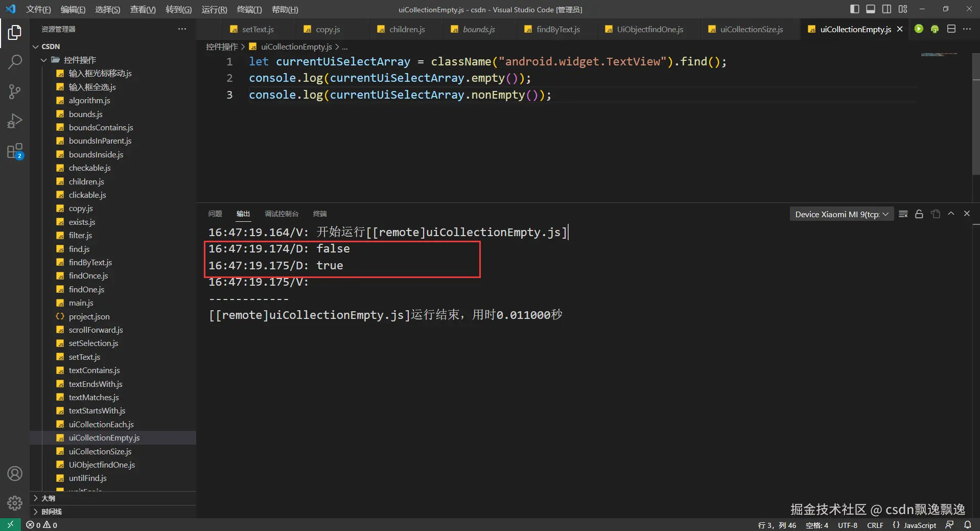The width and height of the screenshot is (980, 531).
Task: Click the Visual Studio Code logo icon
Action: click(11, 9)
